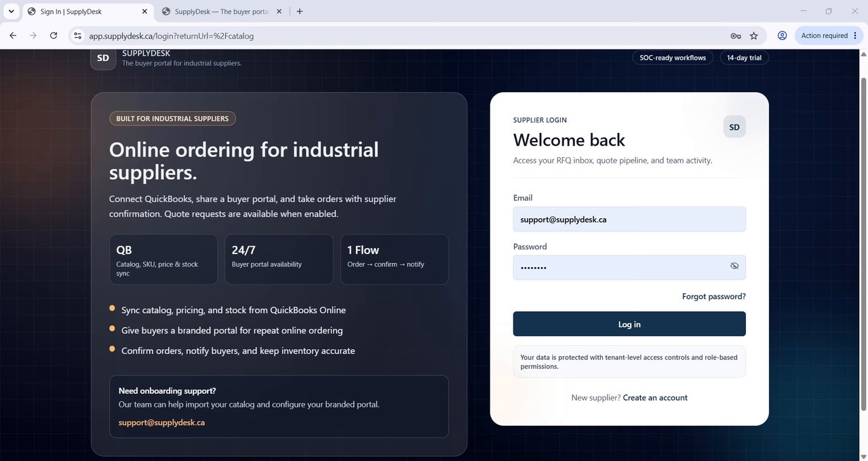Click the browser back arrow
This screenshot has width=868, height=461.
pyautogui.click(x=13, y=35)
